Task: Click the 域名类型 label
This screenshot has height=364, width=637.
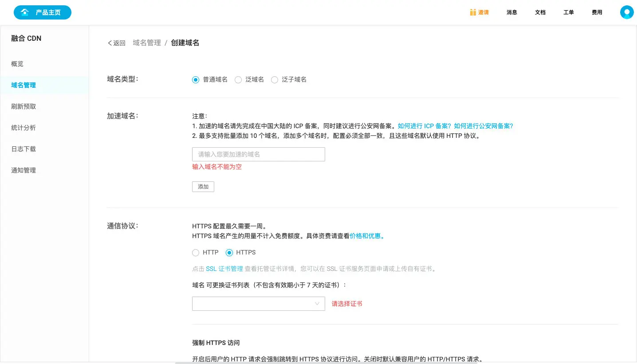Action: coord(123,79)
